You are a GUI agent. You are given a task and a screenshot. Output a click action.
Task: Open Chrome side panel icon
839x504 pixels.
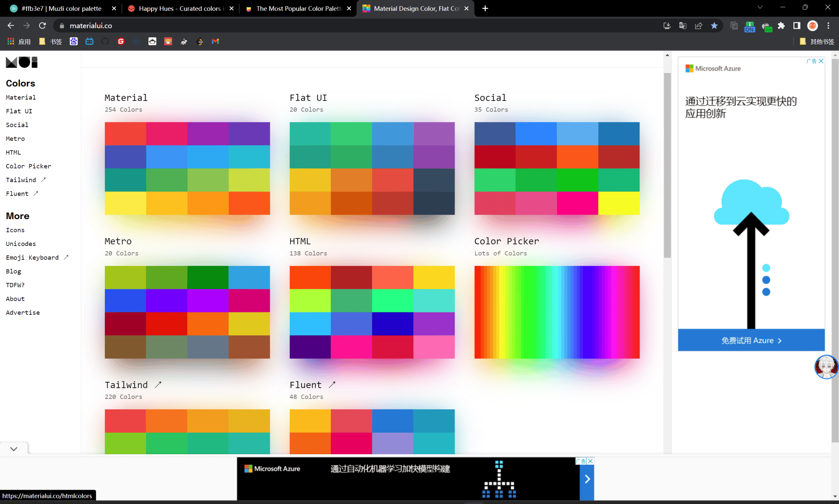click(x=797, y=25)
